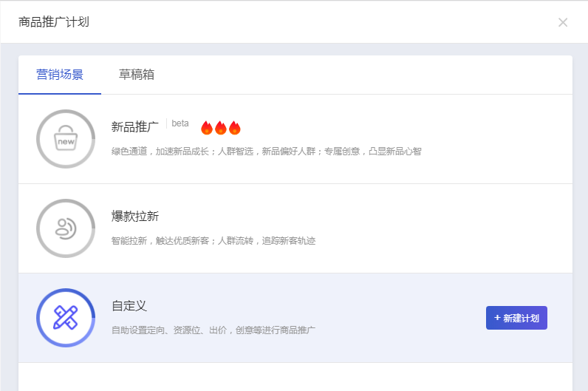Click the plus sign on 新建计划 button
This screenshot has height=391, width=588.
click(x=497, y=318)
